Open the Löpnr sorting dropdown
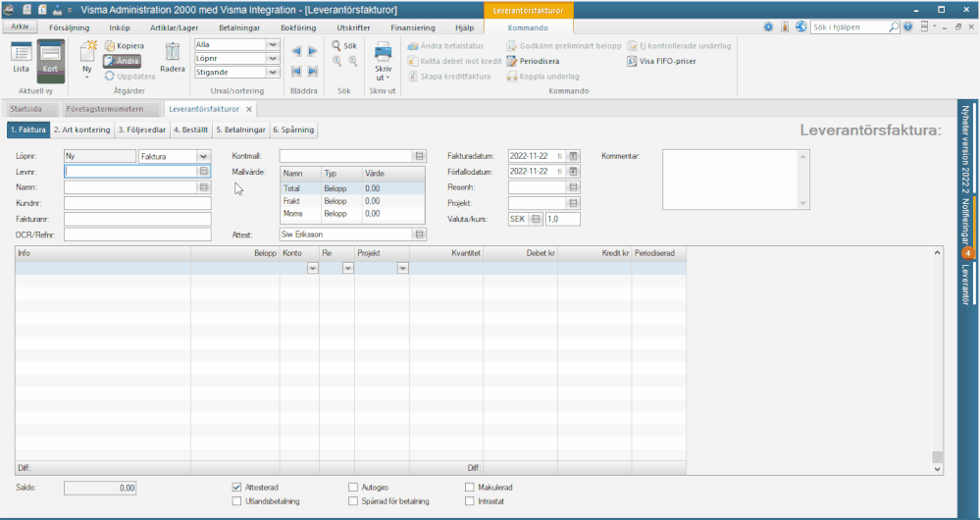The image size is (980, 520). coord(273,58)
